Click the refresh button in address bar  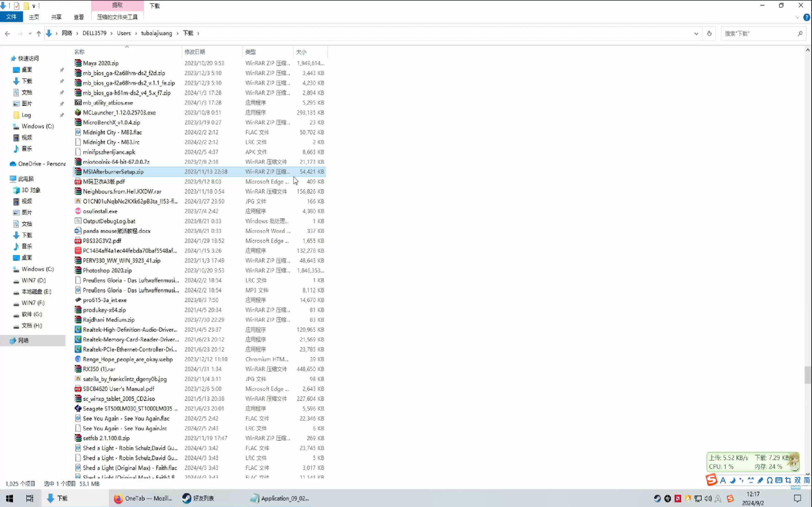click(709, 34)
